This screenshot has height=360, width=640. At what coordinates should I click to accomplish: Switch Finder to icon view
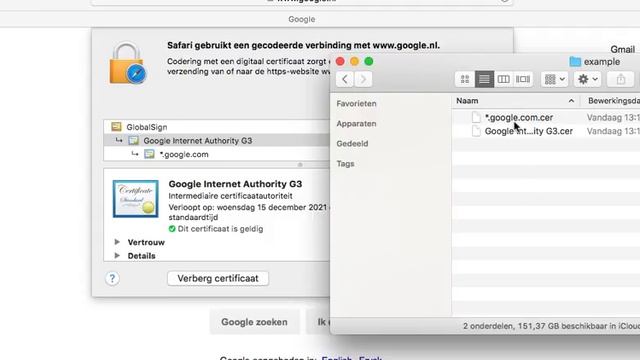click(x=465, y=79)
